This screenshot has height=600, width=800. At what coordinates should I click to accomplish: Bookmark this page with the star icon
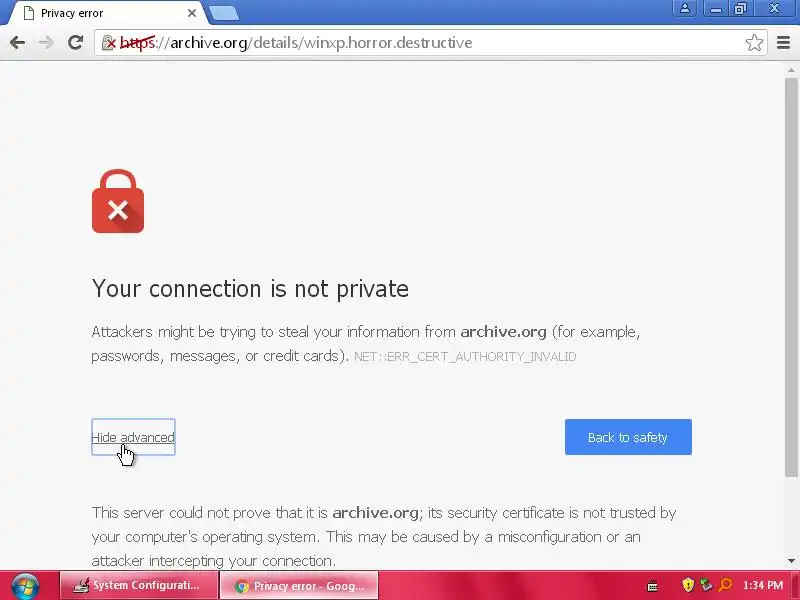click(x=754, y=43)
